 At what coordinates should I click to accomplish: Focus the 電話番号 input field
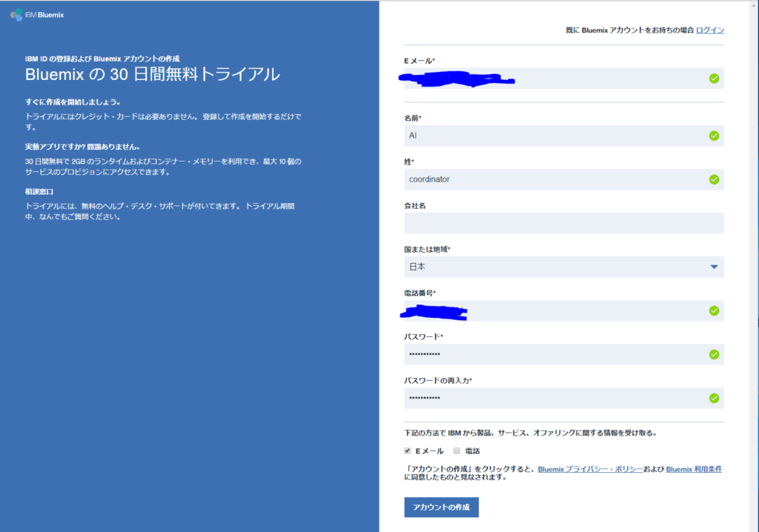564,310
